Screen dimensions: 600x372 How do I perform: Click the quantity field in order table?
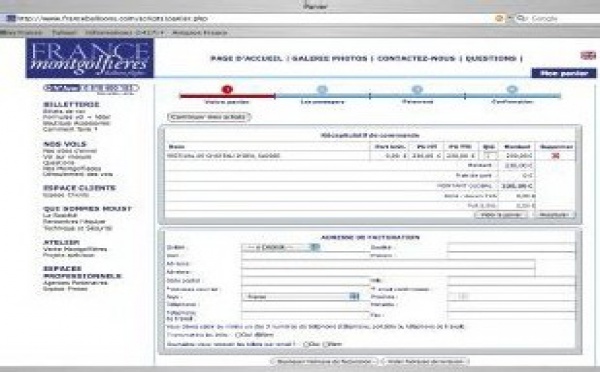coord(490,156)
